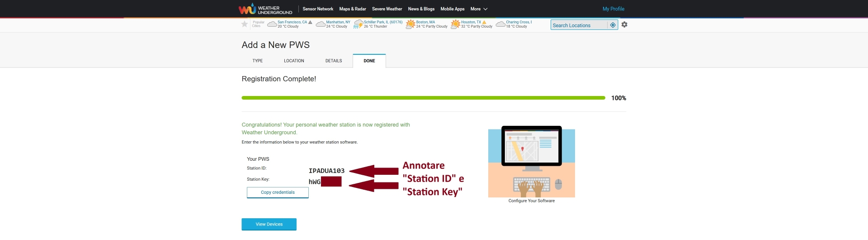Viewport: 868px width, 240px height.
Task: Open settings gear next to search
Action: pyautogui.click(x=624, y=24)
